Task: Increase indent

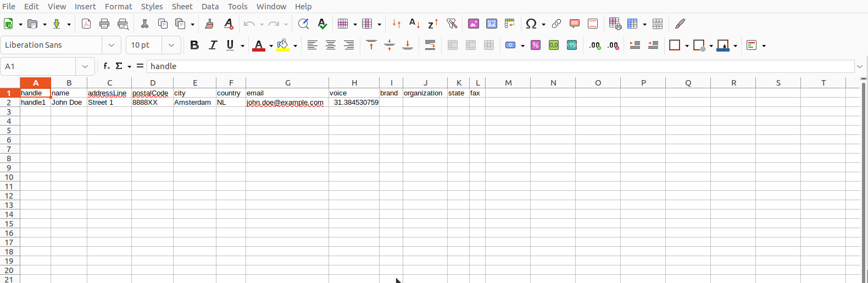Action: (x=635, y=45)
